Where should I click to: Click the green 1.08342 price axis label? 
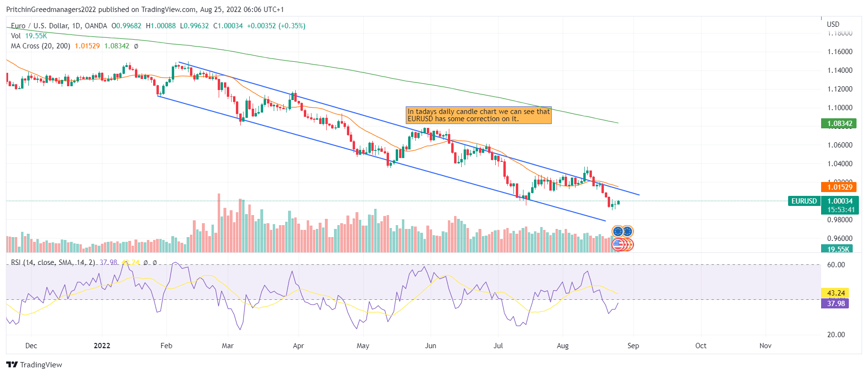pos(840,124)
